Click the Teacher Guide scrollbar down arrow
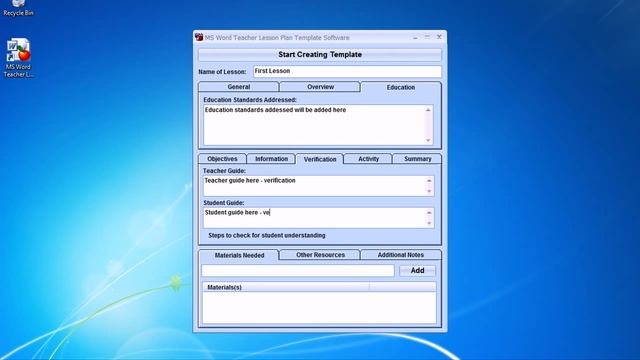Screen dimensions: 640x360 [429, 191]
